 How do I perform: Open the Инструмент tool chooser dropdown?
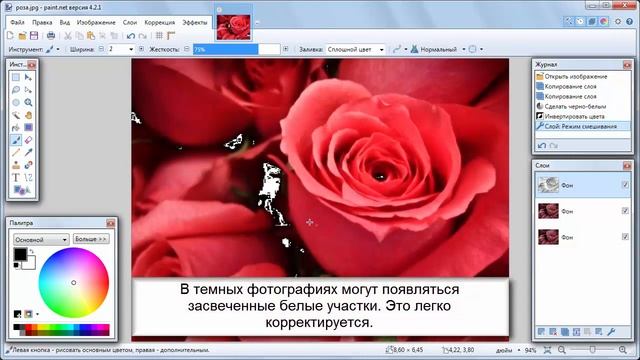(53, 49)
